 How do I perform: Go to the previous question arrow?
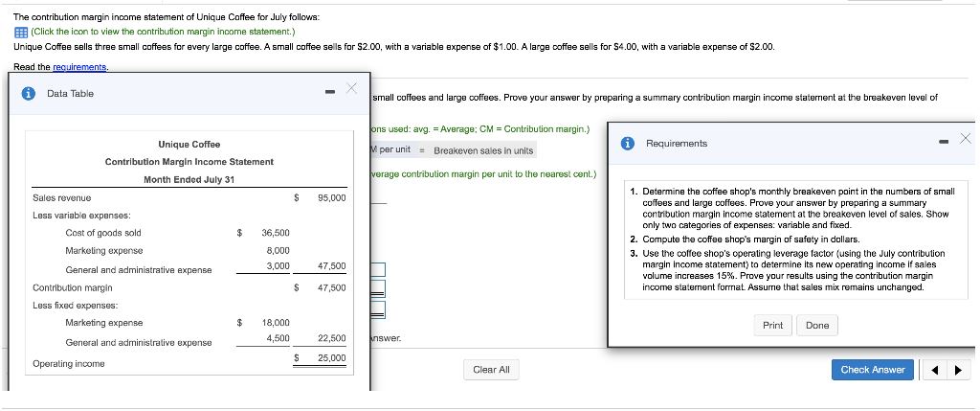[934, 371]
